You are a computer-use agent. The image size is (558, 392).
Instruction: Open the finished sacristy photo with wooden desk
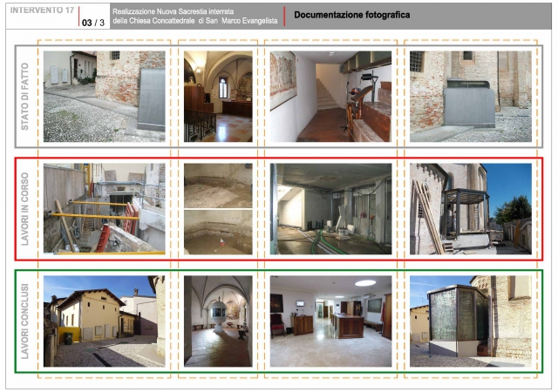[330, 321]
